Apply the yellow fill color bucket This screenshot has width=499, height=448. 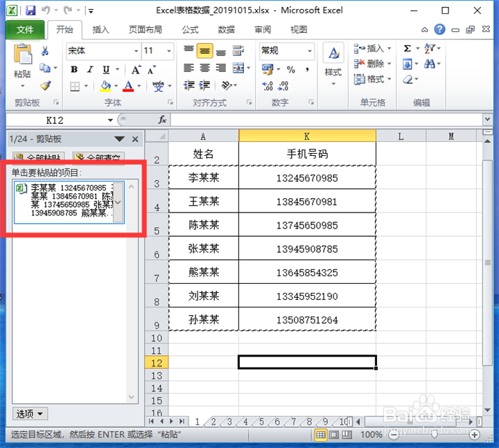pos(105,86)
